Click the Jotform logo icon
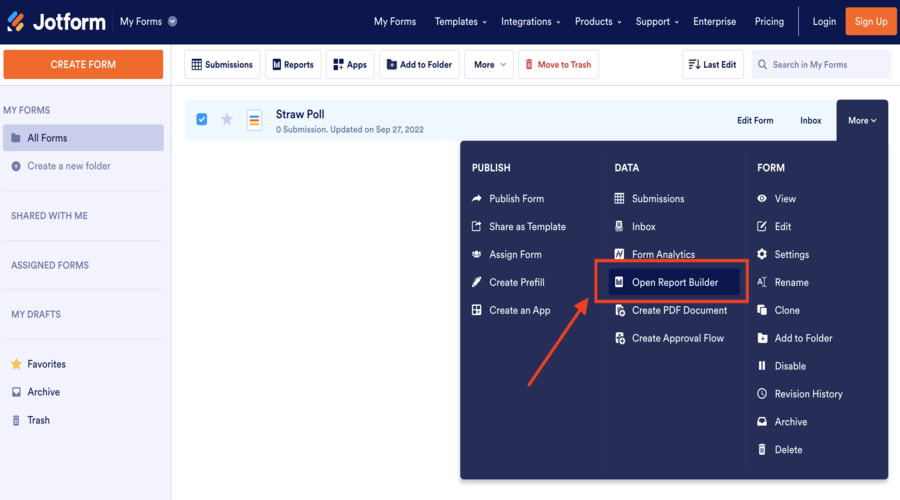Image resolution: width=900 pixels, height=500 pixels. click(16, 21)
